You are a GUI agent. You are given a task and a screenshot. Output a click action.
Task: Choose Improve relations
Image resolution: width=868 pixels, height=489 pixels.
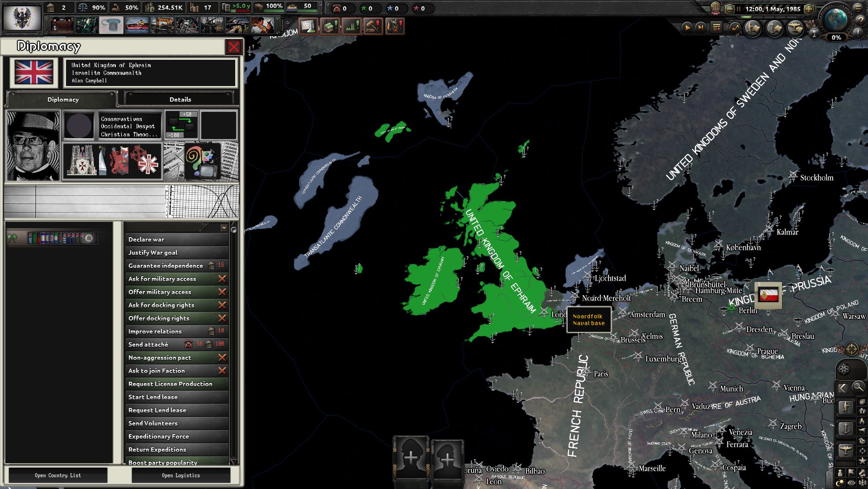(x=177, y=331)
